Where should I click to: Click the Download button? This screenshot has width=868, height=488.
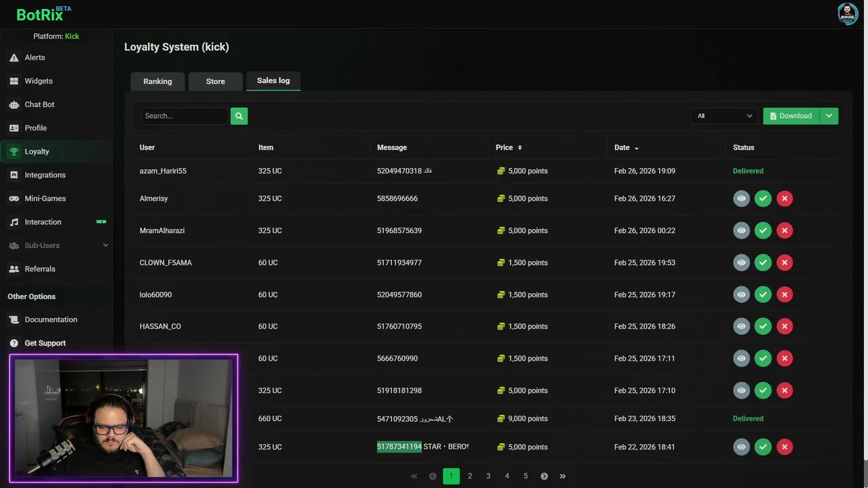pos(791,116)
